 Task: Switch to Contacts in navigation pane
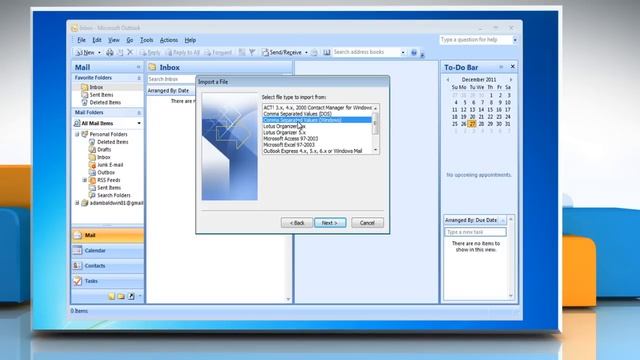108,266
